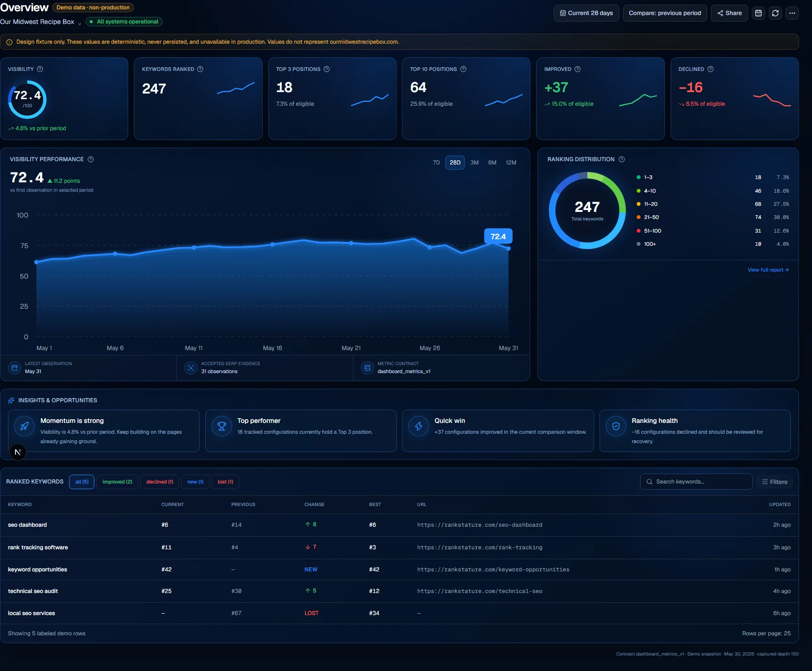812x671 pixels.
Task: Click the Share button
Action: point(729,13)
